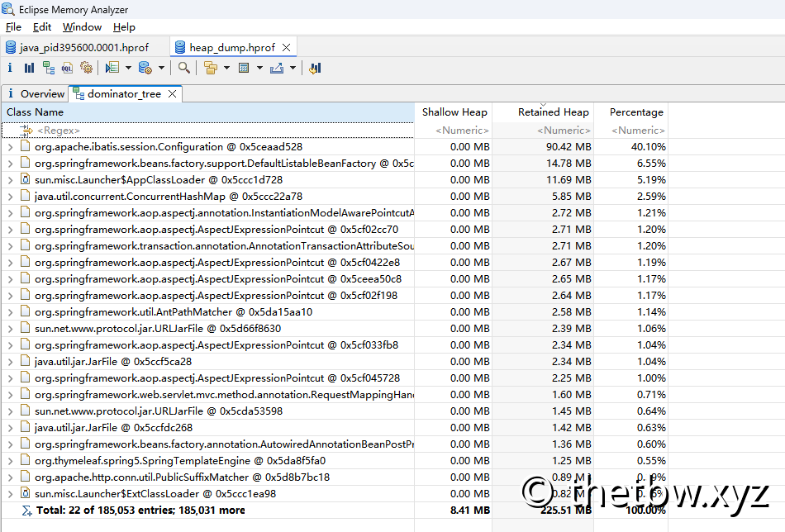Expand the java.util.concurrent.ConcurrentHashMap row
The image size is (785, 532).
tap(10, 197)
